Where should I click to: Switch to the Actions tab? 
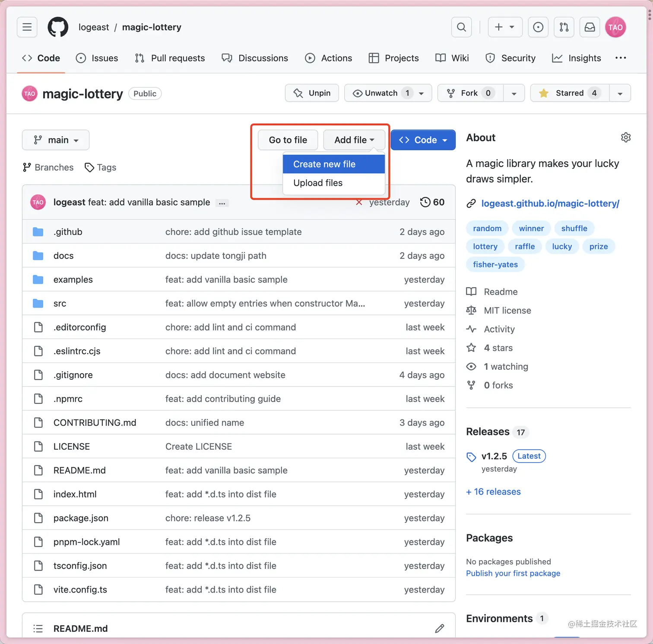[x=329, y=58]
